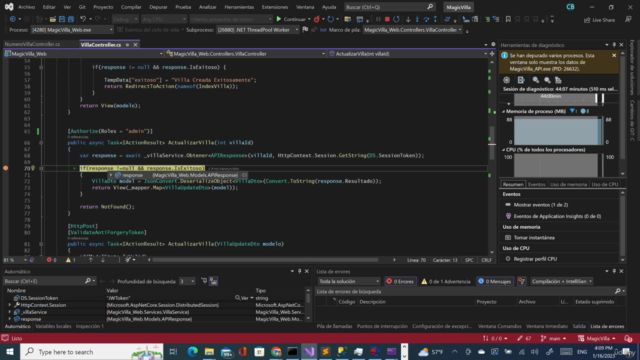The height and width of the screenshot is (360, 640).
Task: Toggle the 0 de 1 Advertencia filter
Action: click(x=446, y=281)
